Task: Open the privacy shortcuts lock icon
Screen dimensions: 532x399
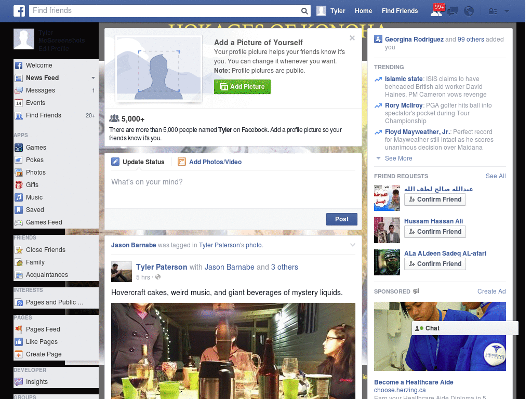Action: tap(493, 11)
